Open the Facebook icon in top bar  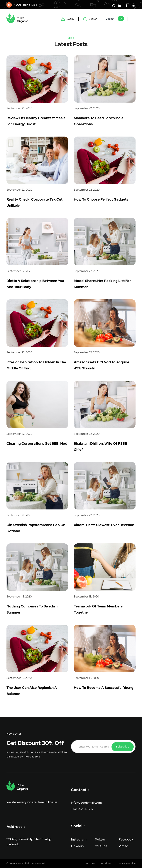click(126, 6)
